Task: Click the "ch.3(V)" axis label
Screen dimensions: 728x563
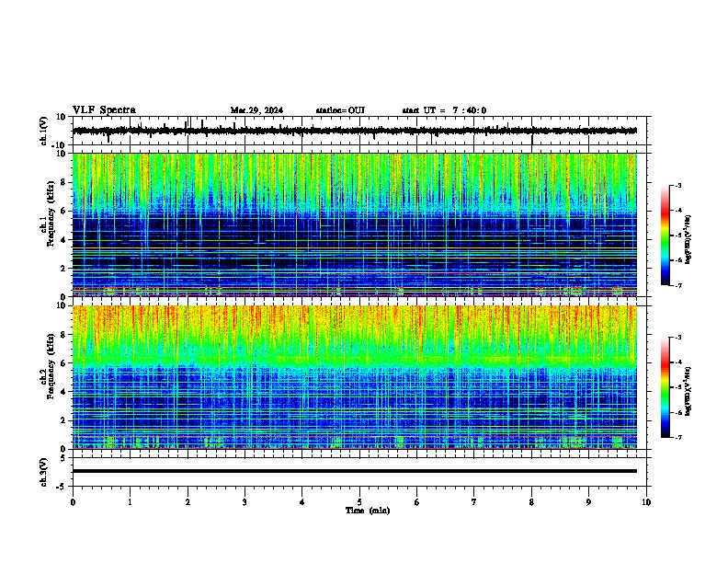Action: point(44,472)
